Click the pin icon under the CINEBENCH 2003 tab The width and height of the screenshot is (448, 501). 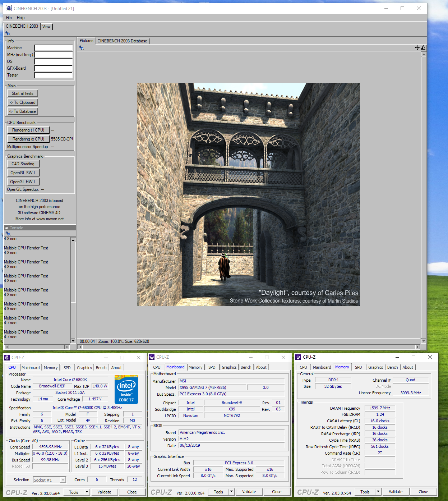[x=8, y=33]
